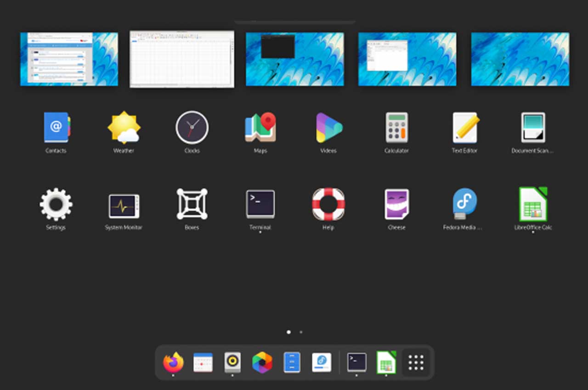Open the Help lifebuoy app
The image size is (588, 390).
coord(328,204)
